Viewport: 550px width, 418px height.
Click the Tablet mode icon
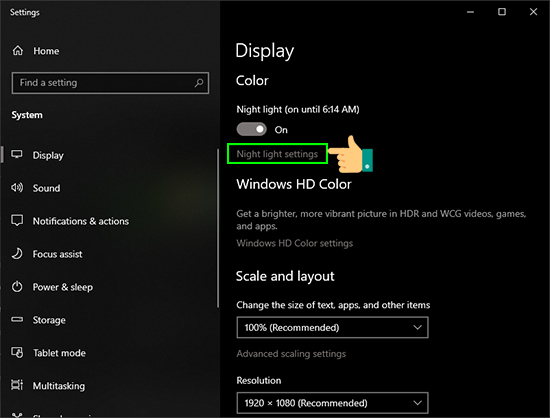17,352
